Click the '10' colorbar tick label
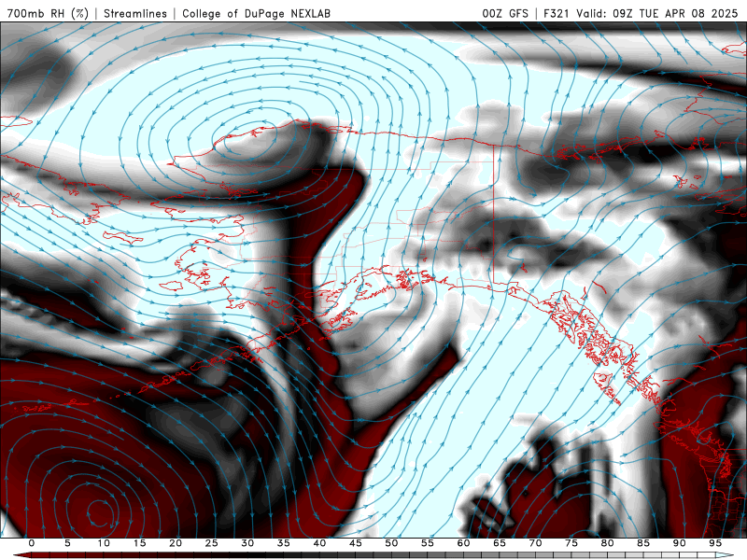 coord(104,543)
